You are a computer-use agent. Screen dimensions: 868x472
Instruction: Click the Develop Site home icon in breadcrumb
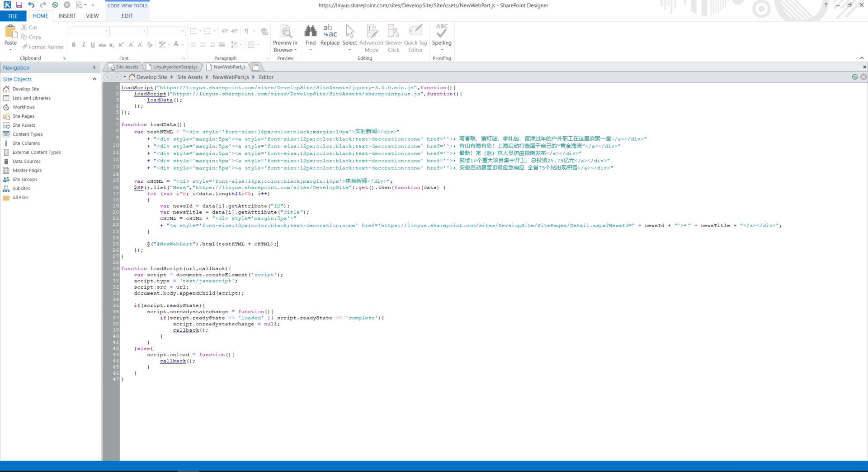pyautogui.click(x=132, y=77)
